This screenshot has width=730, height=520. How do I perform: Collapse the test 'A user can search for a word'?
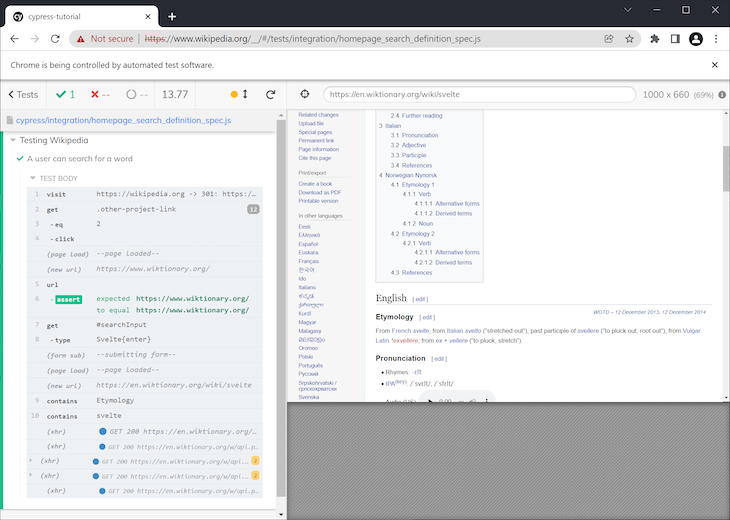coord(80,158)
